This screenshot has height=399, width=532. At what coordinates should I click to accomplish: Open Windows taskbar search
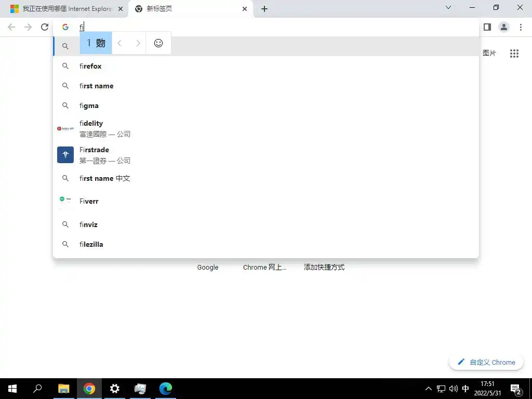(37, 389)
